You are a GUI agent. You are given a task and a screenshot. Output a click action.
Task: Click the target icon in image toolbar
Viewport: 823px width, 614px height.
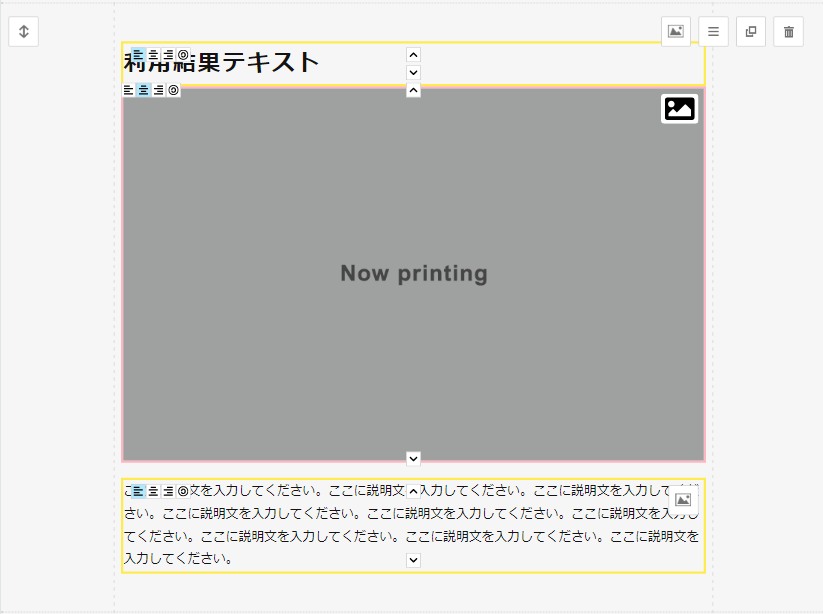pyautogui.click(x=173, y=90)
